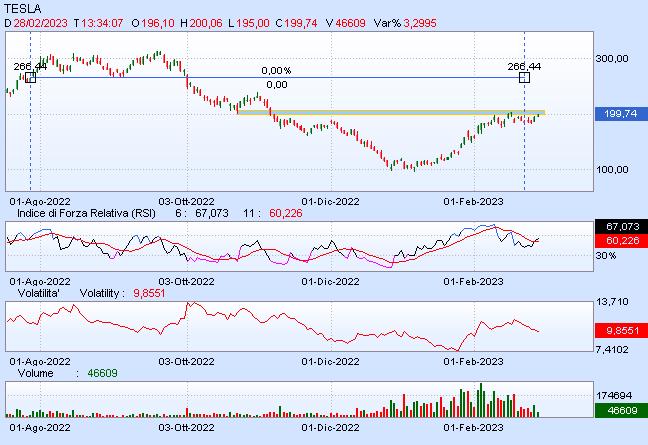Select the yellow horizontal resistance band
Viewport: 648px width, 445px height.
tap(391, 112)
